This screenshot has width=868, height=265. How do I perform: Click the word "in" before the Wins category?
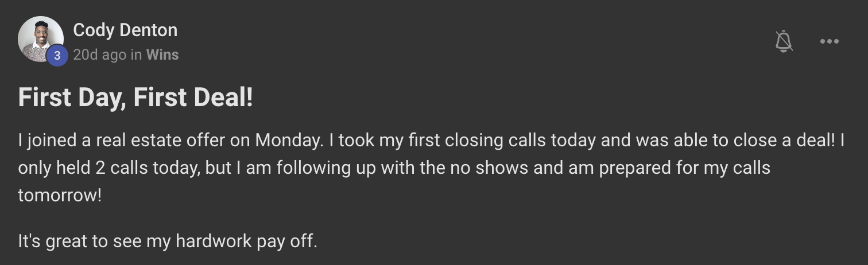136,55
